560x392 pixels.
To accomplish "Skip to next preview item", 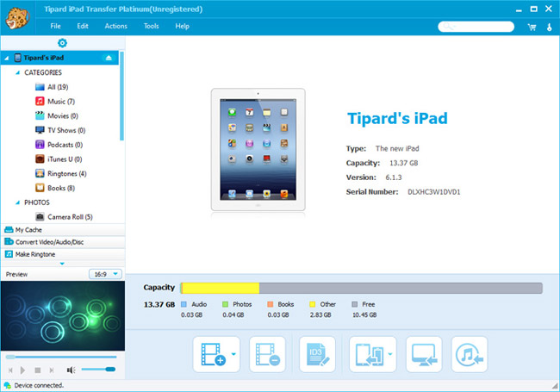I will click(52, 370).
